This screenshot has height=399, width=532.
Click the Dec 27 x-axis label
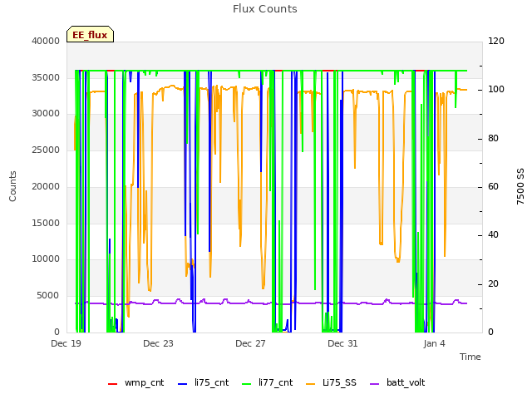pyautogui.click(x=250, y=343)
